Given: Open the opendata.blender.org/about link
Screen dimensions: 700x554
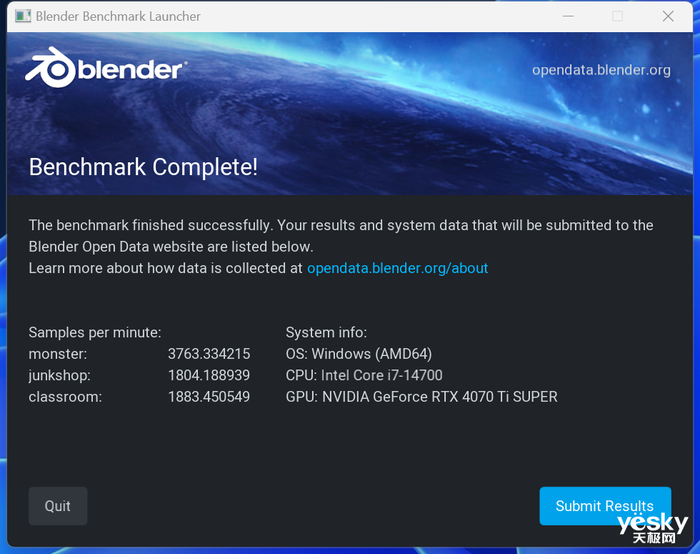Looking at the screenshot, I should [397, 268].
